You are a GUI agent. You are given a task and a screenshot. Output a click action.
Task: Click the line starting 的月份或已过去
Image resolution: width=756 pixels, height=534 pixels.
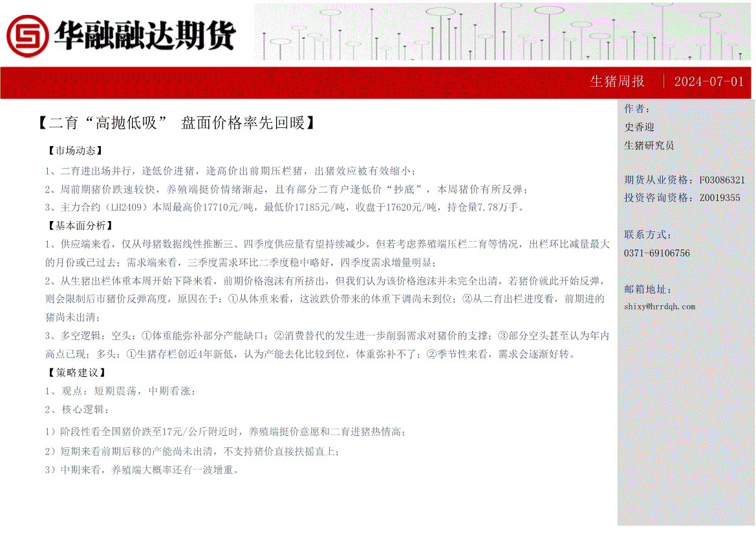click(241, 262)
